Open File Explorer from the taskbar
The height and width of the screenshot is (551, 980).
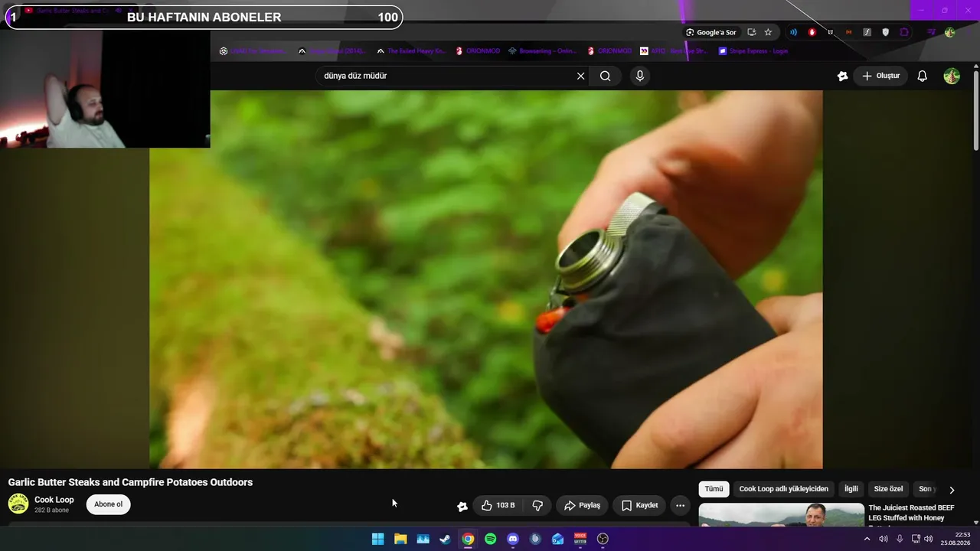(x=400, y=539)
